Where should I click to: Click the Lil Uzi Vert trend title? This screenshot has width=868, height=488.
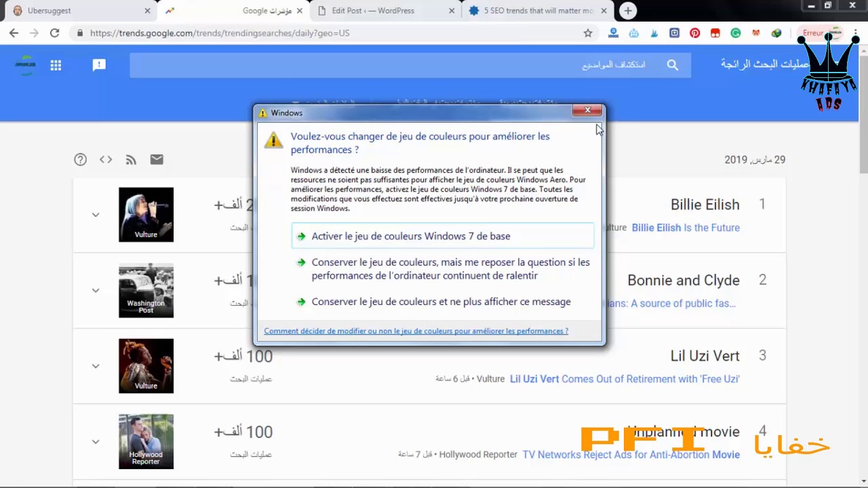[x=705, y=356]
